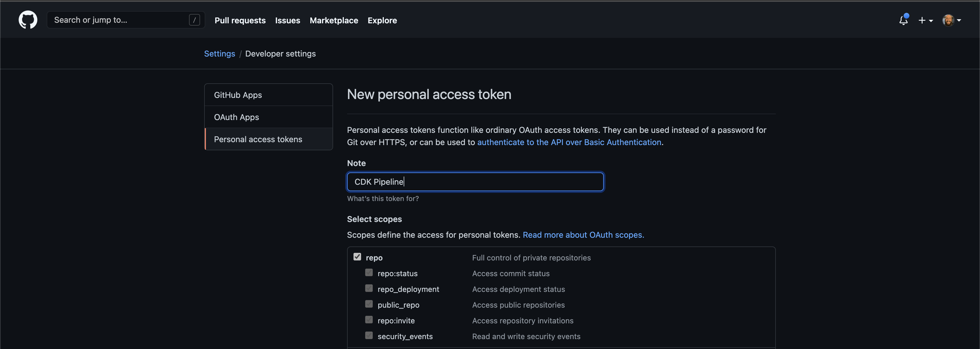Click the Marketplace navigation icon
Screen dimensions: 980x349
334,19
